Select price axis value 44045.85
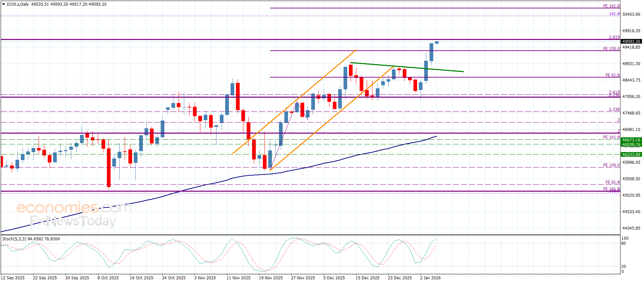Viewport: 644px width, 282px height. (x=631, y=228)
